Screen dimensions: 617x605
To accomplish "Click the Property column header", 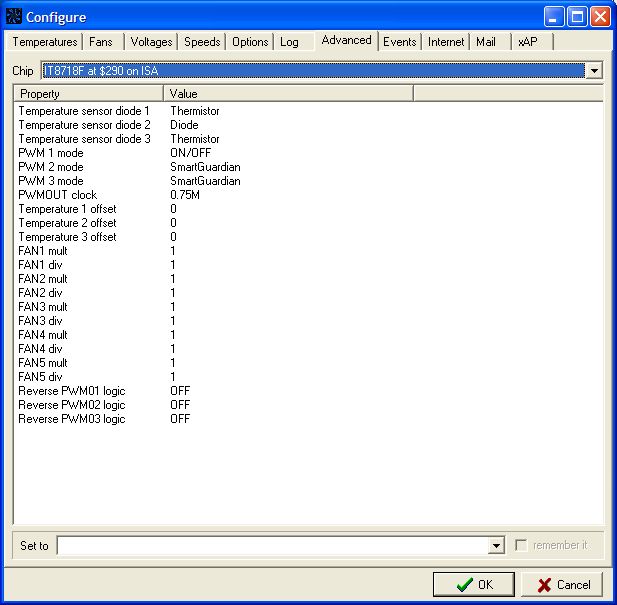I will tap(89, 94).
